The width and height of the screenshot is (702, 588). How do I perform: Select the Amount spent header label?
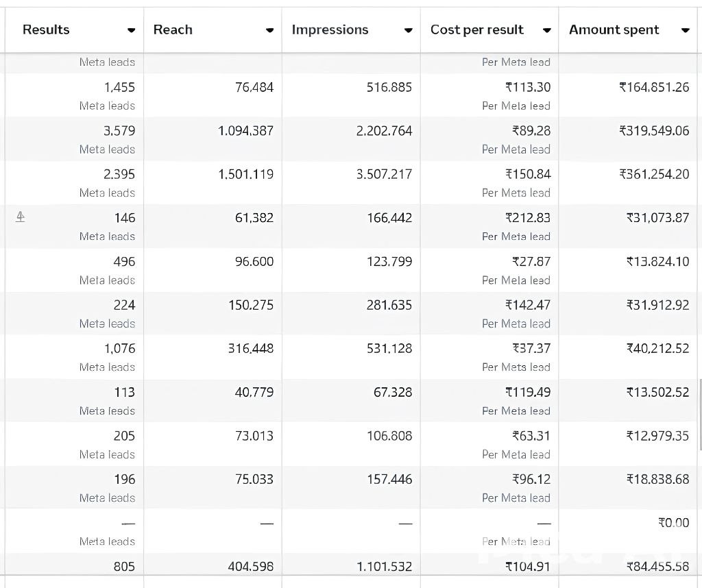tap(614, 29)
